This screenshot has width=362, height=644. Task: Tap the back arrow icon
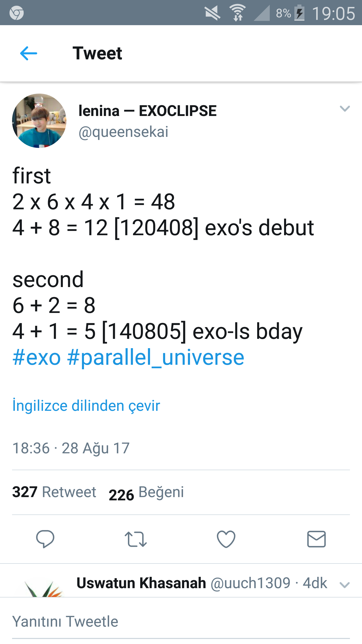coord(29,53)
